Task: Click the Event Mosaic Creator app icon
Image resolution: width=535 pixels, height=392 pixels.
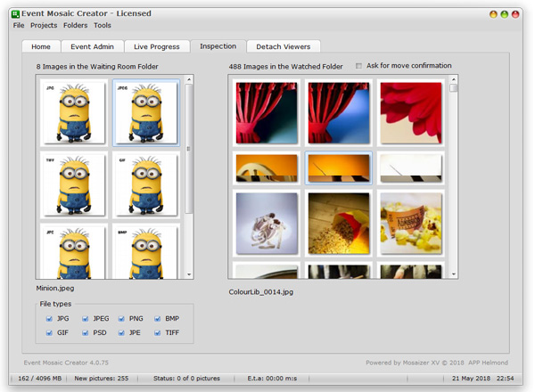Action: pos(15,14)
